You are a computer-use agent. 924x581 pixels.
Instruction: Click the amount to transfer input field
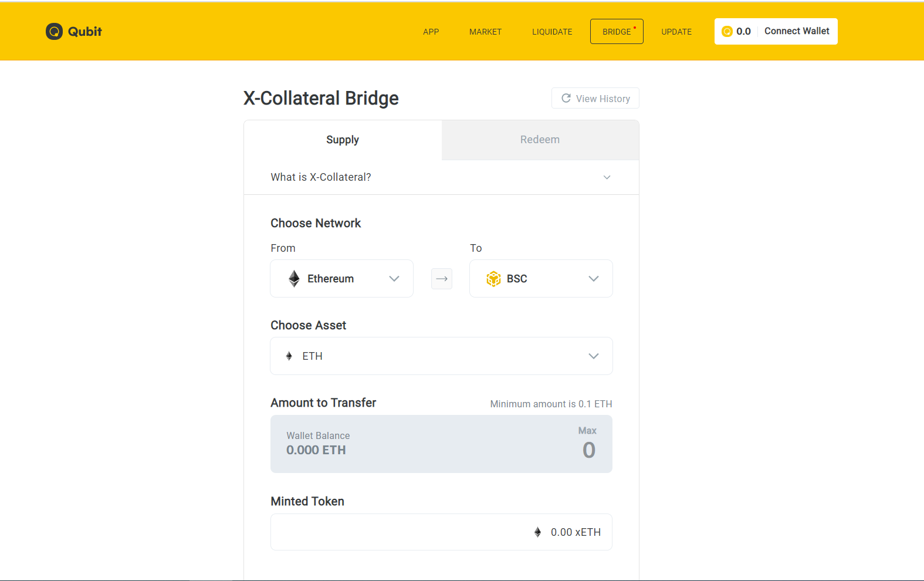click(x=441, y=444)
